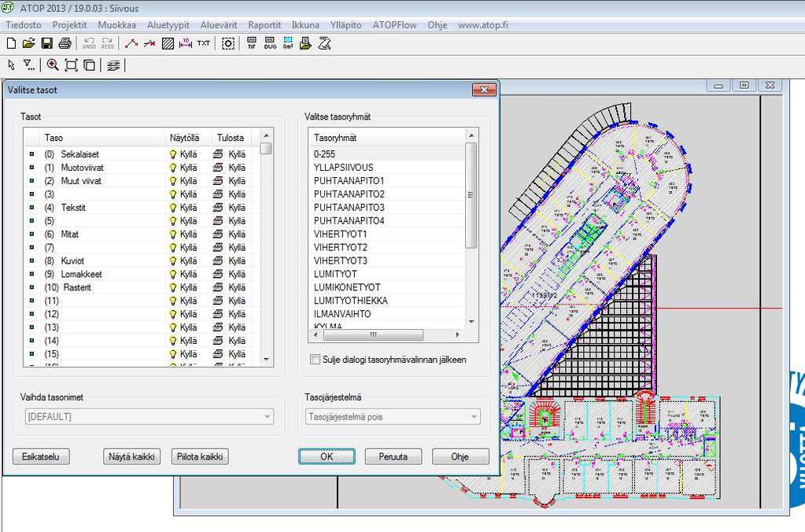Click the Tasot list vertical scrollbar thumb
805x532 pixels.
tap(266, 148)
